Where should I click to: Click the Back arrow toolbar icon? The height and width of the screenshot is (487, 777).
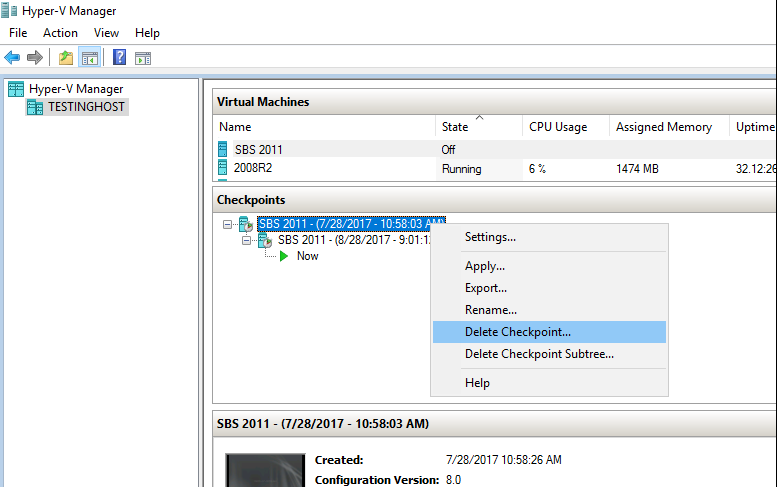12,58
